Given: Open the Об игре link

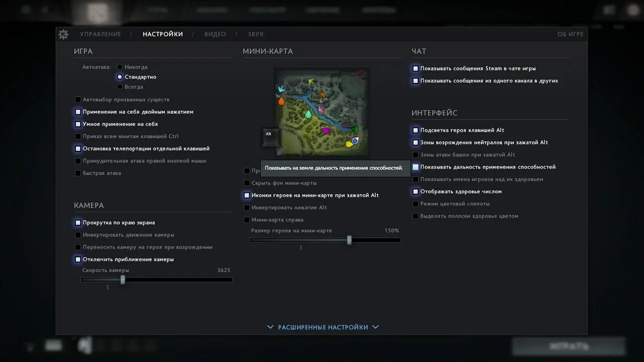Looking at the screenshot, I should point(571,34).
